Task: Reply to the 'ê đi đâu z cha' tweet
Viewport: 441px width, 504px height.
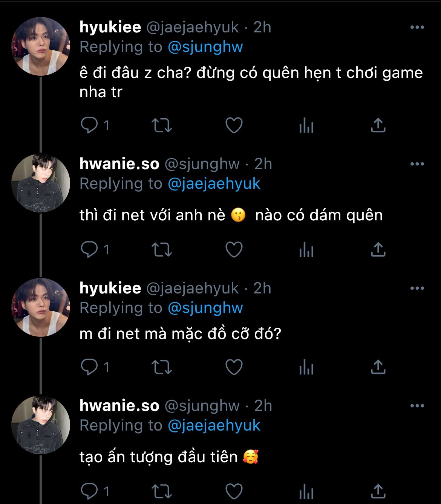Action: click(89, 125)
